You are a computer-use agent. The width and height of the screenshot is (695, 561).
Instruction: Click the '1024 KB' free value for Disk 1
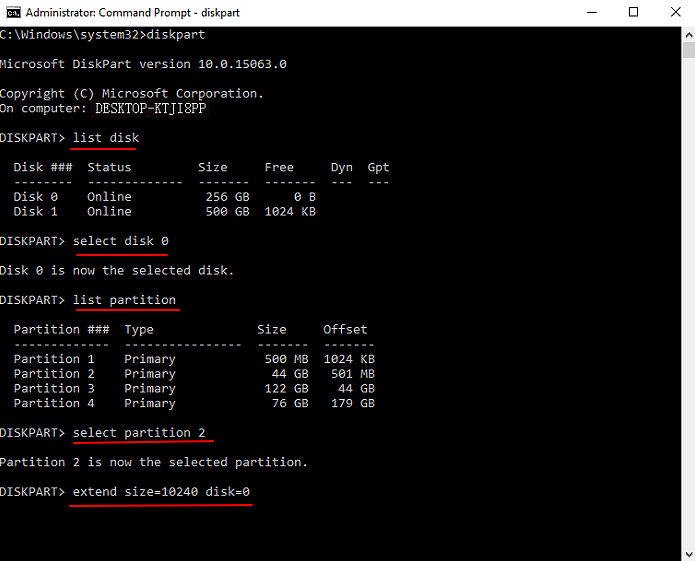point(290,211)
